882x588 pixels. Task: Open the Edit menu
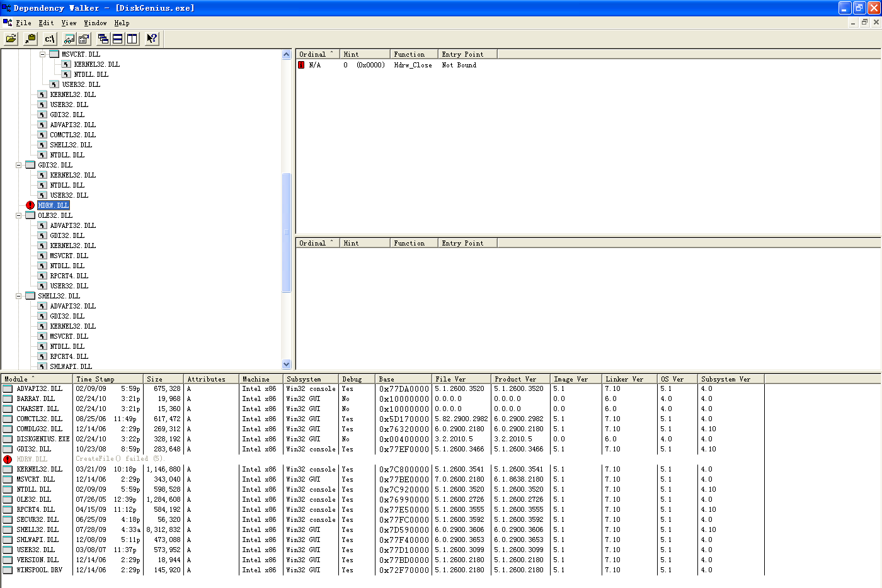click(46, 23)
